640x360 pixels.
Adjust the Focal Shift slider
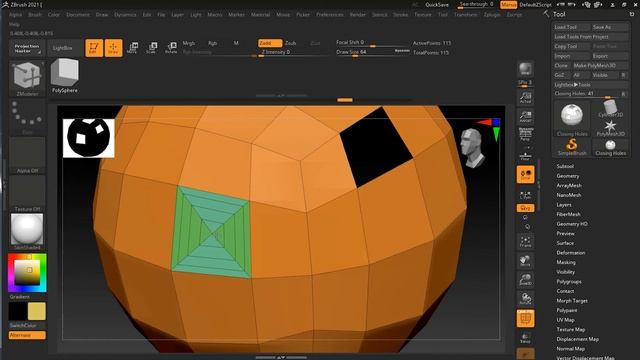(372, 43)
